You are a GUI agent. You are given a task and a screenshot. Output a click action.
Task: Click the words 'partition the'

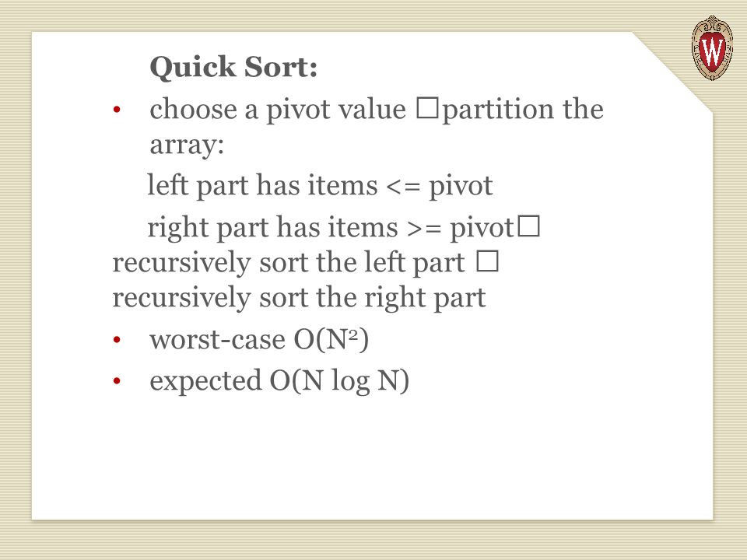(x=523, y=110)
